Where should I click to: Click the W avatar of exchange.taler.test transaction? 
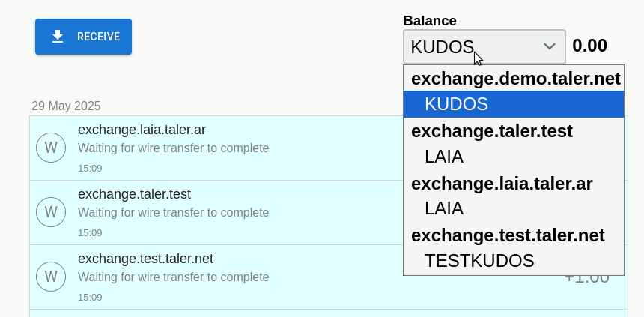(51, 212)
